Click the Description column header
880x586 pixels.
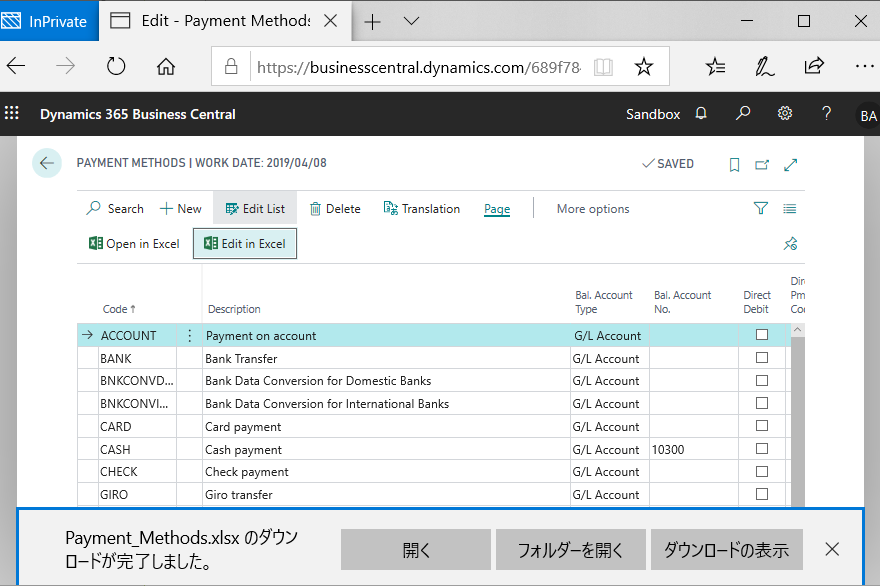click(234, 309)
